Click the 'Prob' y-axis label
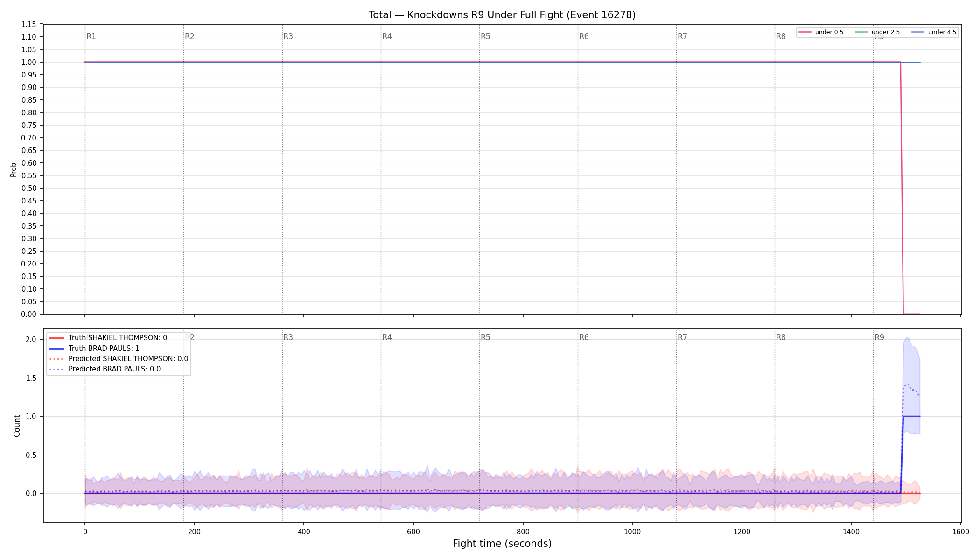The image size is (980, 560). pos(14,169)
